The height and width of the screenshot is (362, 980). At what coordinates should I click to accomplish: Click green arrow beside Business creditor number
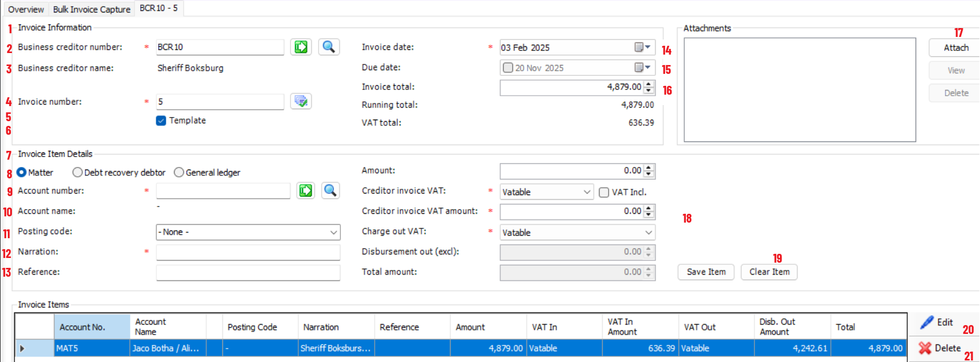click(x=301, y=47)
